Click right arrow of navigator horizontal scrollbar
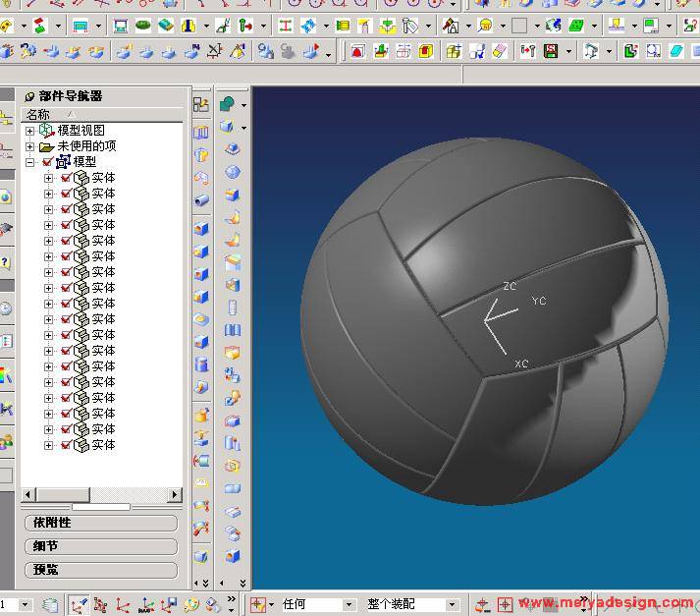700x616 pixels. pyautogui.click(x=175, y=495)
